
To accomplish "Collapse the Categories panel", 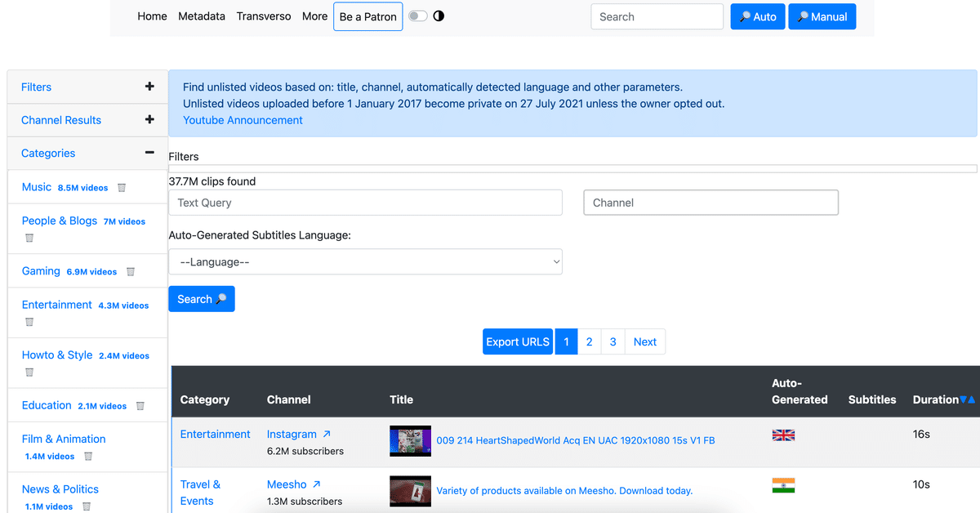I will coord(149,152).
